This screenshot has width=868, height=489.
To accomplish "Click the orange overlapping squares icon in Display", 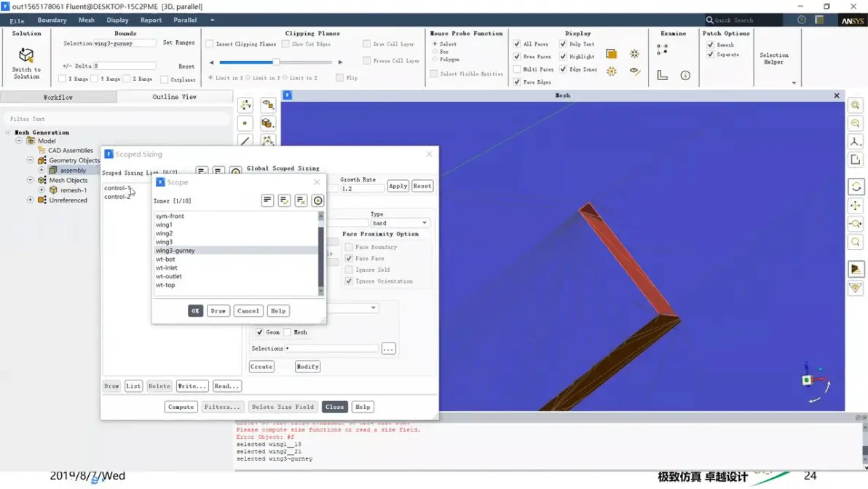I will pos(611,54).
